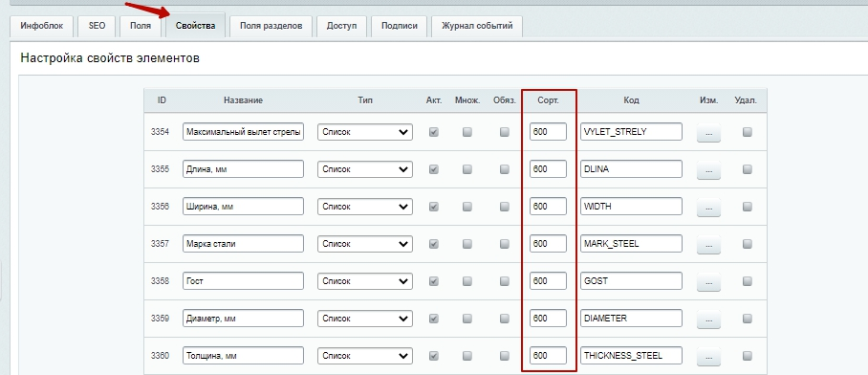Enable required checkbox for Ширина, мм row
Viewport: 868px width, 375px height.
pyautogui.click(x=505, y=207)
